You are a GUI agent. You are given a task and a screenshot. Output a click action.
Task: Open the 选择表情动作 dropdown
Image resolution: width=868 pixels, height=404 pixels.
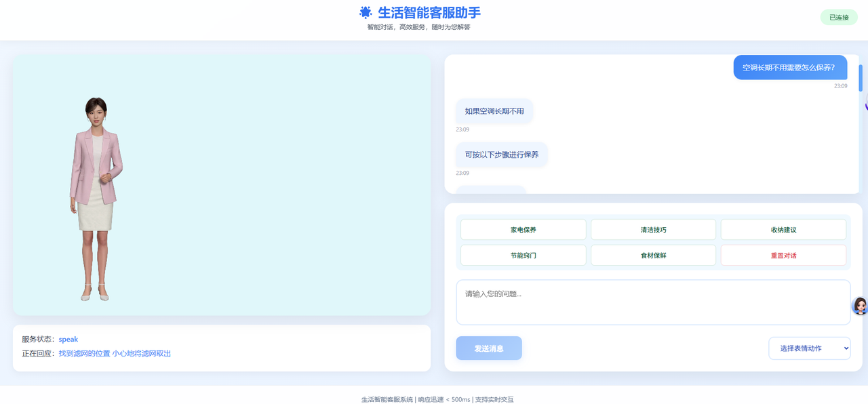(x=809, y=348)
